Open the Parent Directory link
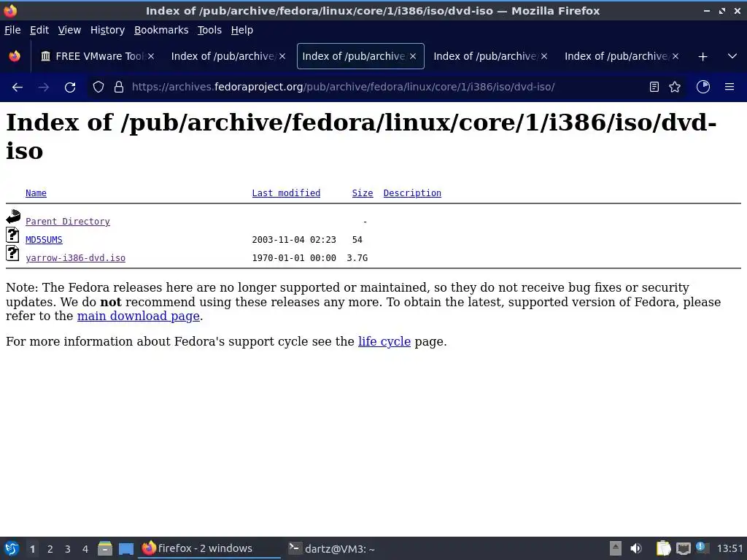 pyautogui.click(x=68, y=222)
